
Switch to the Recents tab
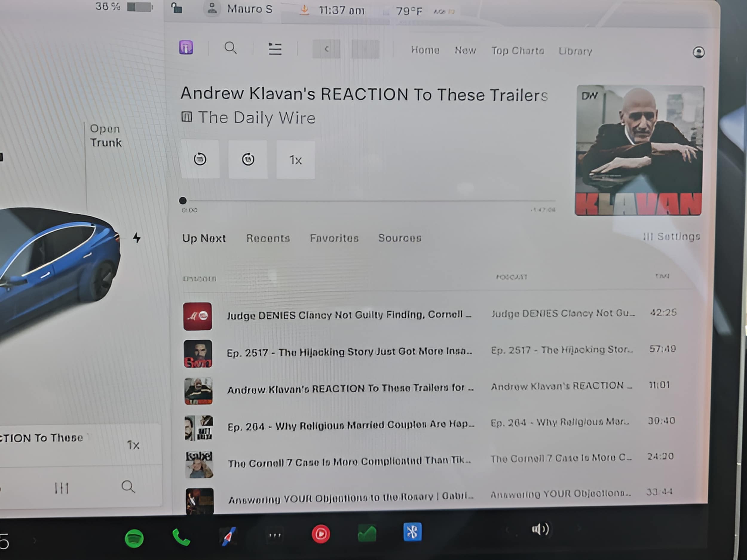[268, 238]
